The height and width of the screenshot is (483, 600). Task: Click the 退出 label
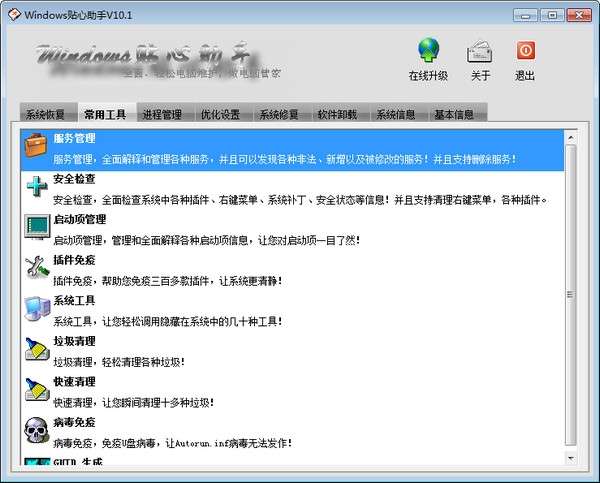coord(525,75)
